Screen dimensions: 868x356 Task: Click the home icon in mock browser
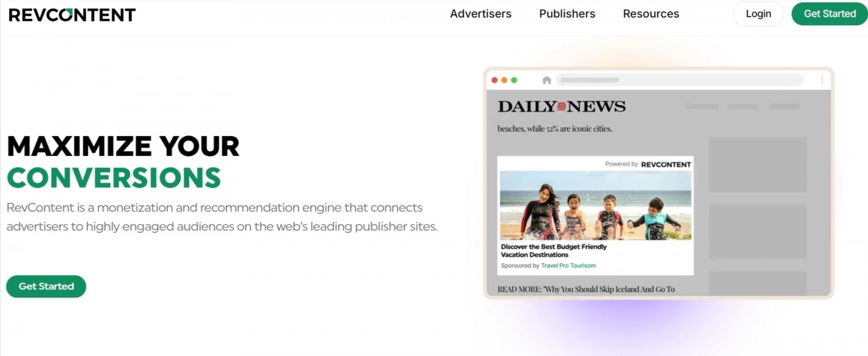coord(547,80)
